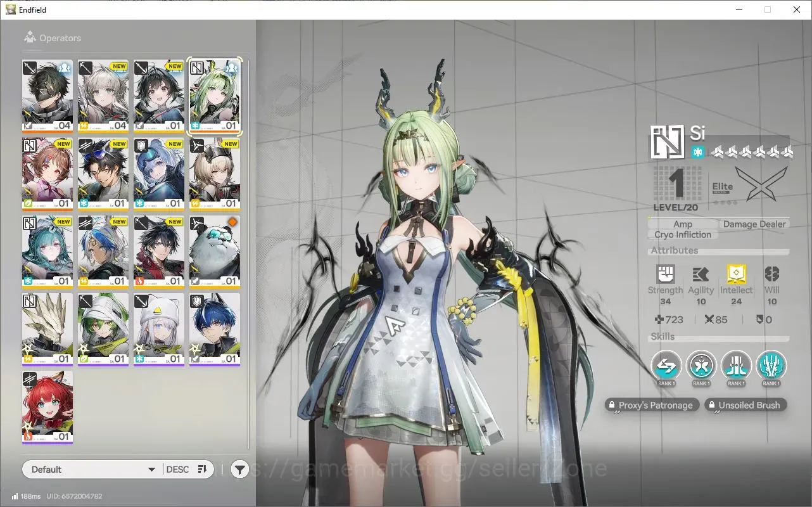Select the man with sunglasses on head
The image size is (812, 507).
(103, 173)
